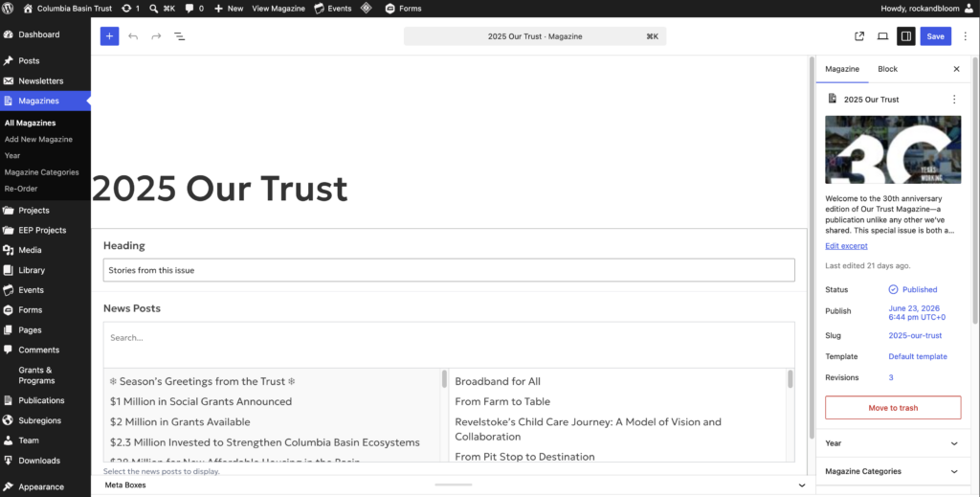Close the Settings sidebar with X
The height and width of the screenshot is (497, 980).
pyautogui.click(x=956, y=69)
